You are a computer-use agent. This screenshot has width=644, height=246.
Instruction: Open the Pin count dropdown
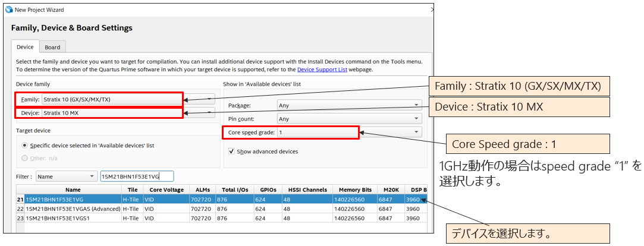pyautogui.click(x=416, y=119)
